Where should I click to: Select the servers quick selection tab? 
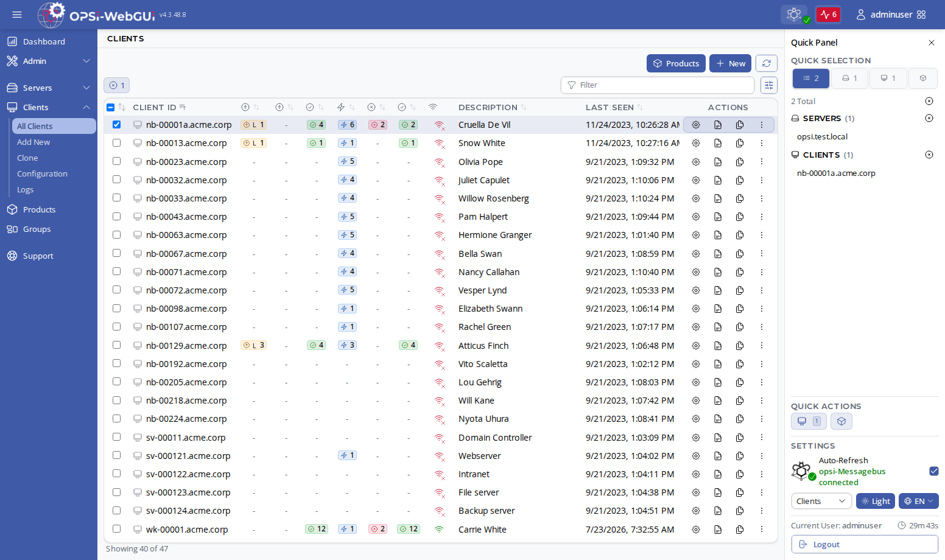pyautogui.click(x=849, y=78)
